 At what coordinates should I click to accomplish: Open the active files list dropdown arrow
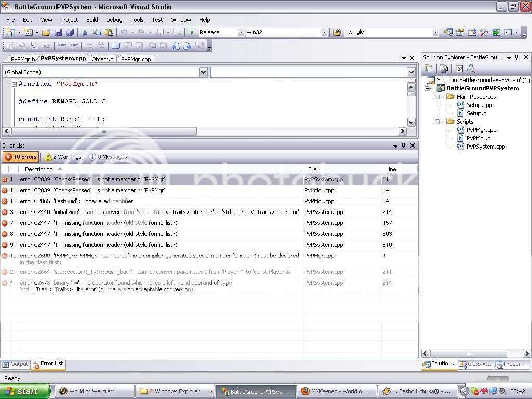(x=403, y=58)
